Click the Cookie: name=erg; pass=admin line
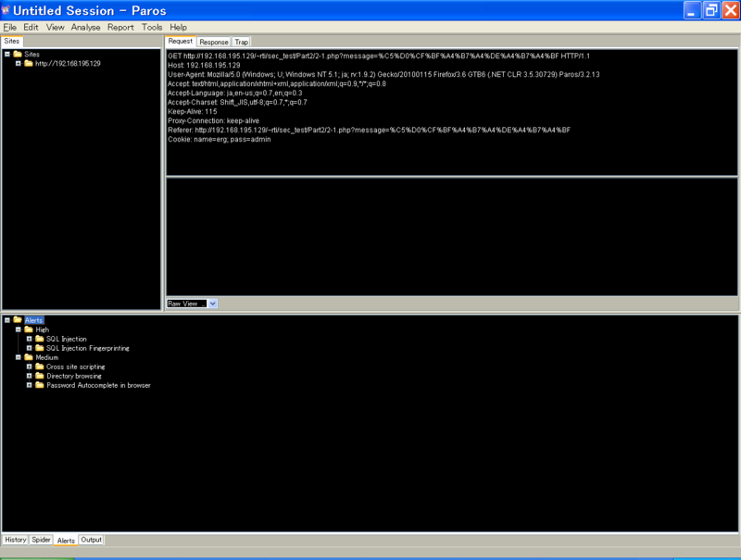741x560 pixels. (x=220, y=139)
